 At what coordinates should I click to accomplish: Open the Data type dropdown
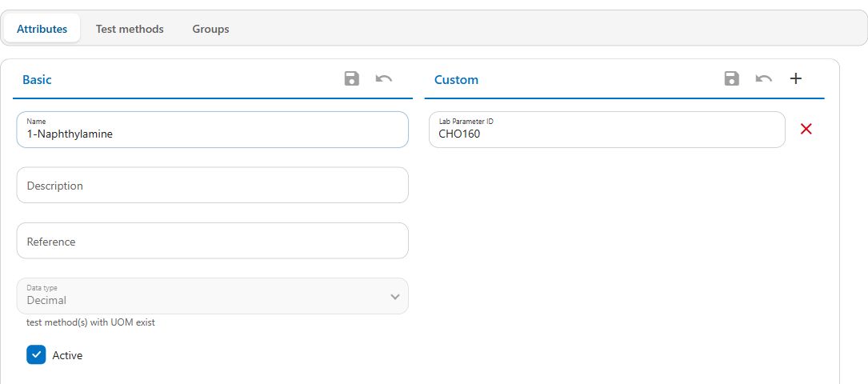pos(213,296)
